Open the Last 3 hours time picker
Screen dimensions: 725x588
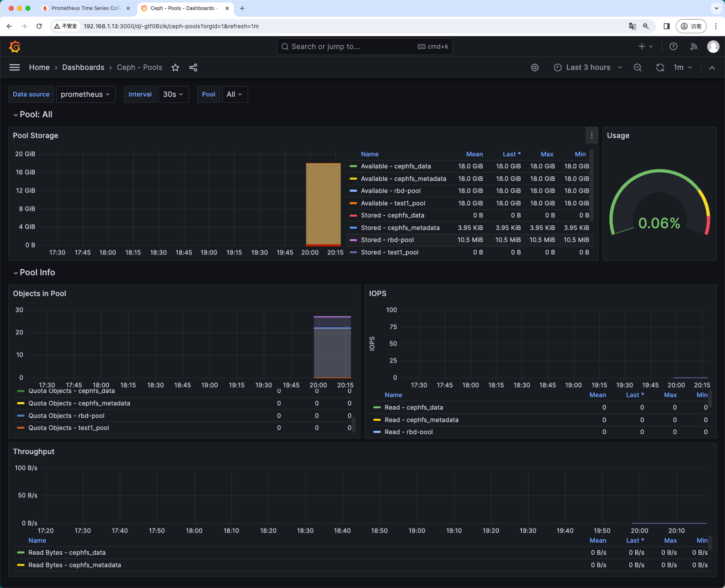tap(588, 67)
